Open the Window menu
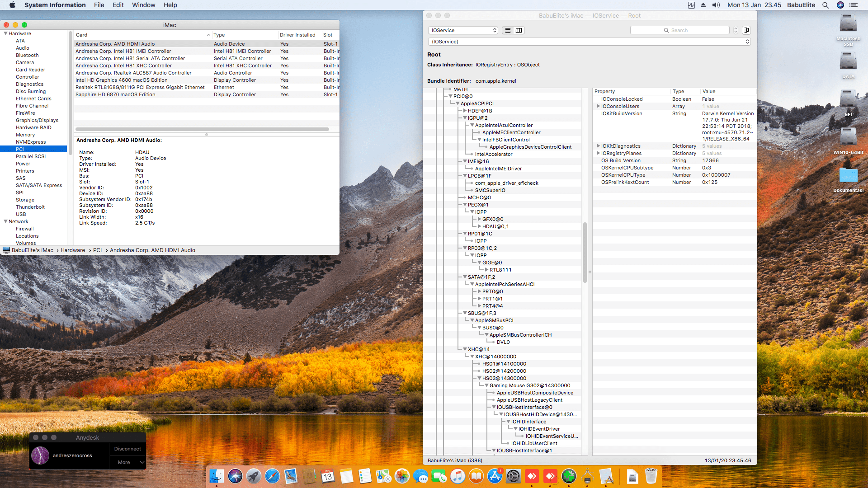 coord(143,5)
